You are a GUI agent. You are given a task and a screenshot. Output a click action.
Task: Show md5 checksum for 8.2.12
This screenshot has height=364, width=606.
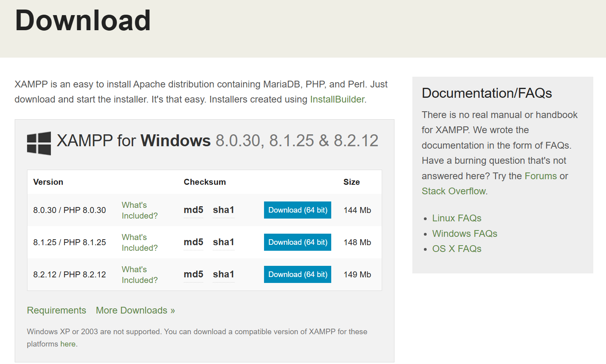tap(193, 274)
